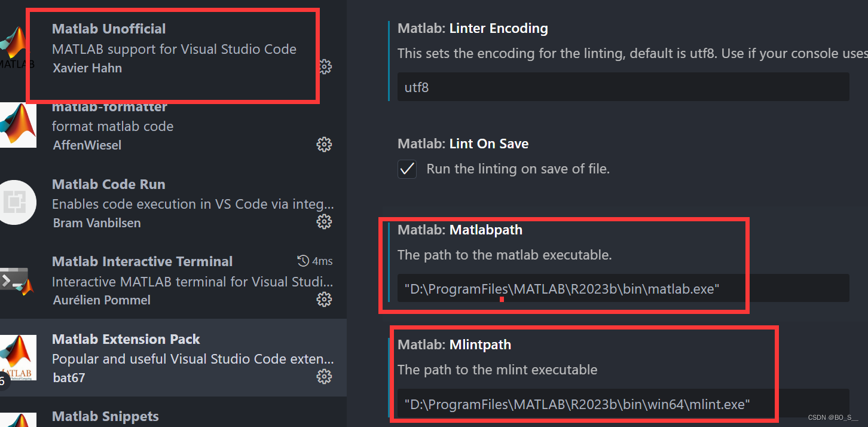Image resolution: width=868 pixels, height=427 pixels.
Task: Click the Linter Encoding utf8 input field
Action: (623, 87)
